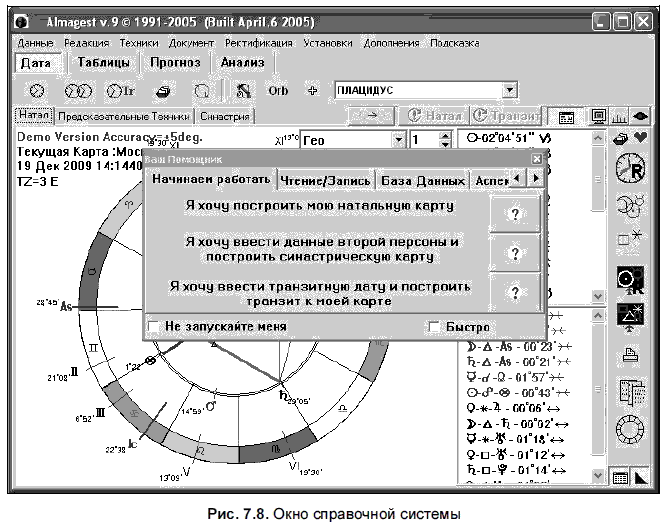
Task: Click the single chart wheel icon
Action: (x=37, y=91)
